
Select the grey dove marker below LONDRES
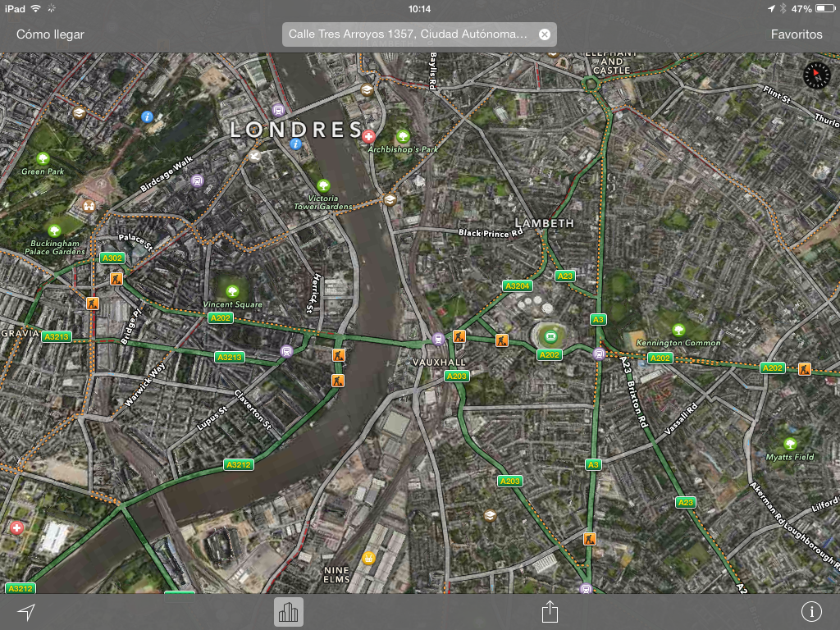255,156
